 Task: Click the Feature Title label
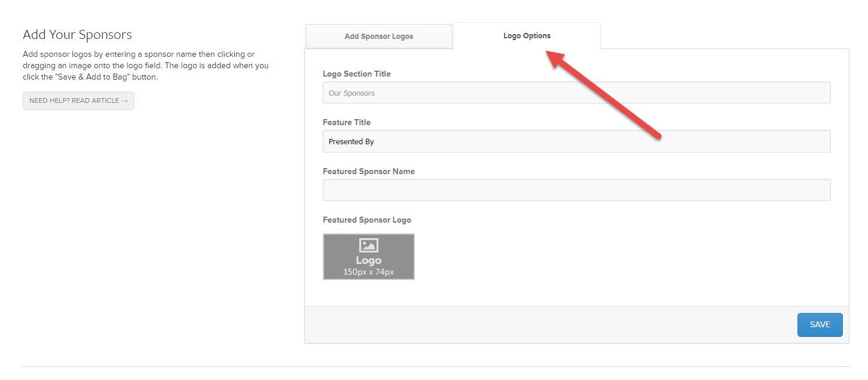pyautogui.click(x=347, y=122)
